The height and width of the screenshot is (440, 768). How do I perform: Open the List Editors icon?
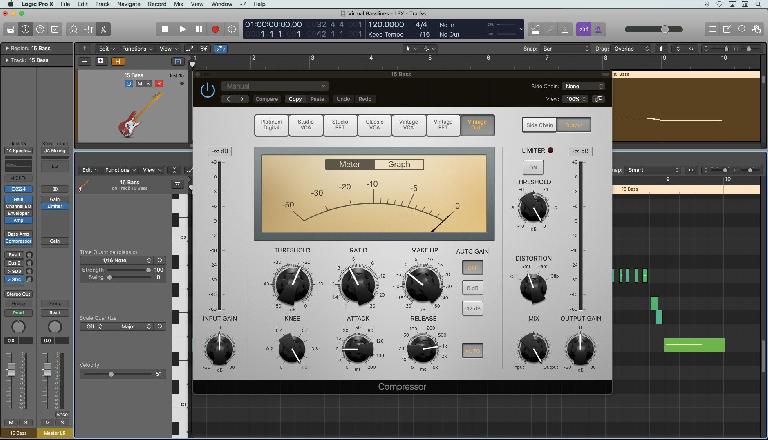(713, 29)
